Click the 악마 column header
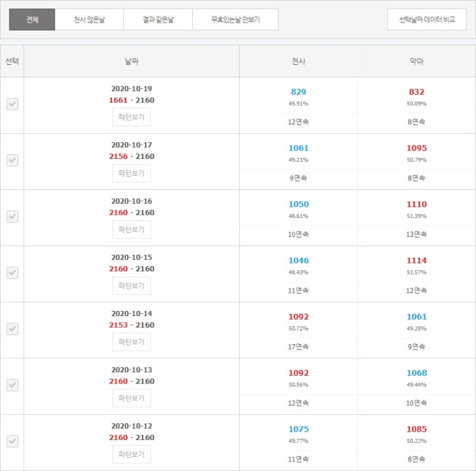Image resolution: width=476 pixels, height=471 pixels. (416, 61)
